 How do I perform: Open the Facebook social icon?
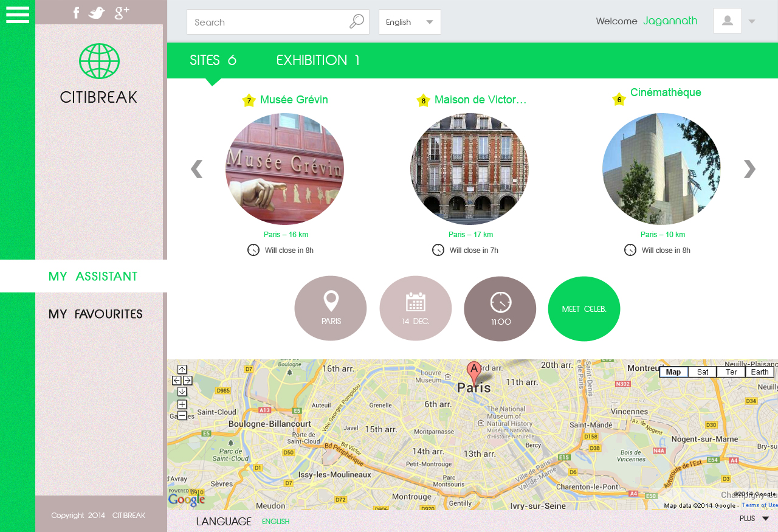coord(76,13)
